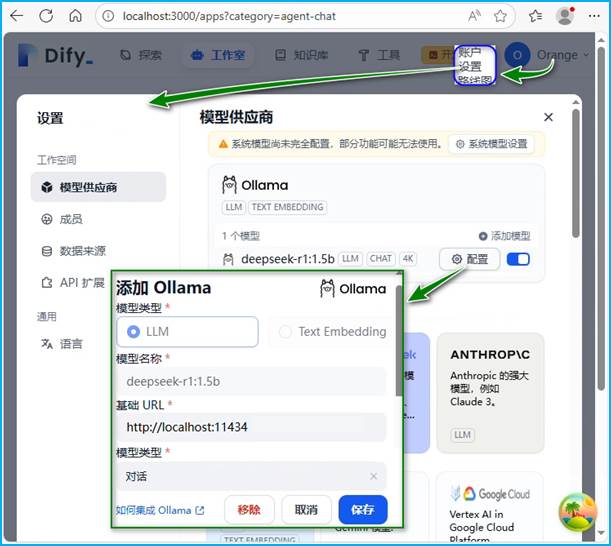Click the dialog vertical scrollbar

(x=399, y=340)
